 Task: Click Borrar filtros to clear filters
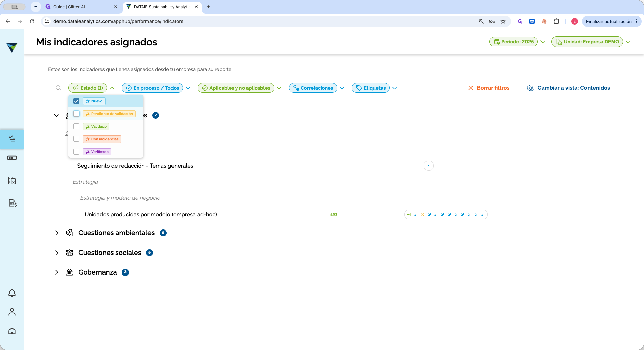click(489, 88)
